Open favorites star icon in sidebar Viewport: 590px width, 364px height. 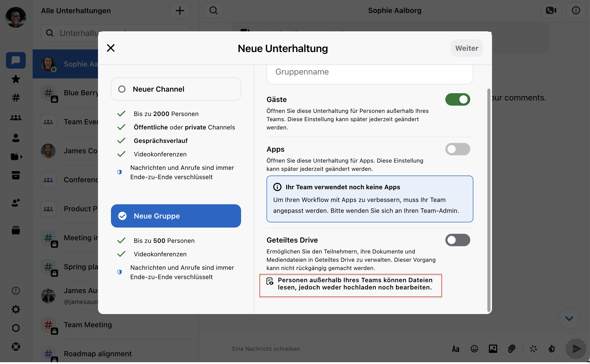pos(16,79)
